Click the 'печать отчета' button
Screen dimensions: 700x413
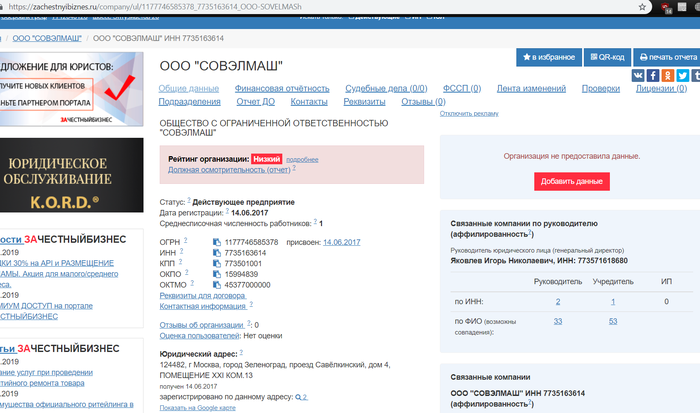pos(667,57)
